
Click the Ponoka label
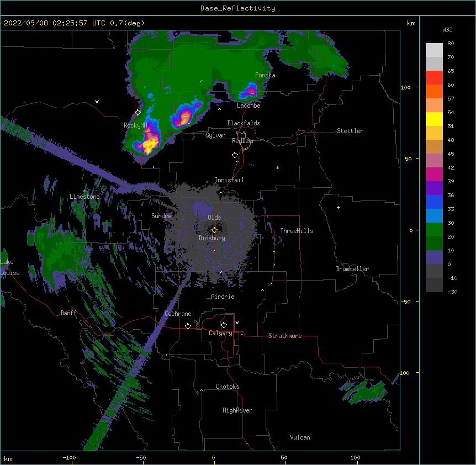coord(265,75)
